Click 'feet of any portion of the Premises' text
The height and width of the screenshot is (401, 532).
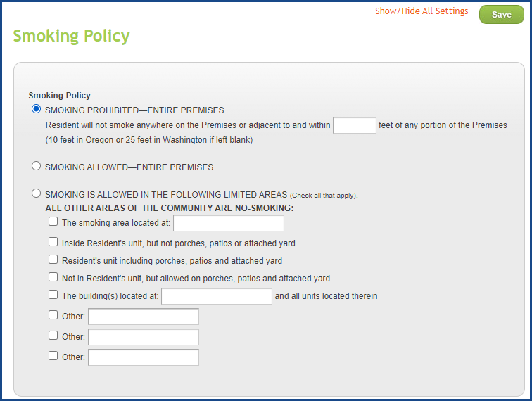pos(443,125)
